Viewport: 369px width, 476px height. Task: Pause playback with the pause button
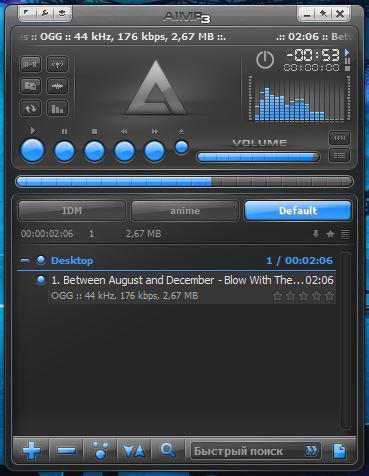click(x=64, y=151)
